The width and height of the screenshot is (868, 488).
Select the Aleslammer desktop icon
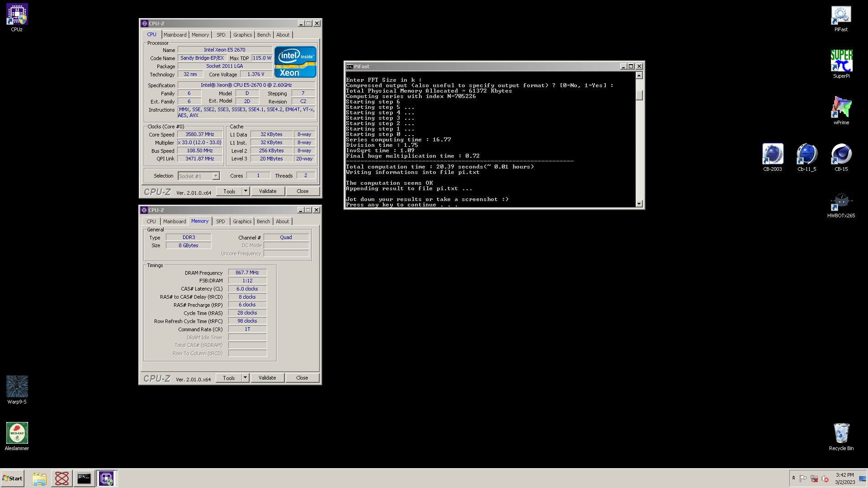(x=17, y=436)
